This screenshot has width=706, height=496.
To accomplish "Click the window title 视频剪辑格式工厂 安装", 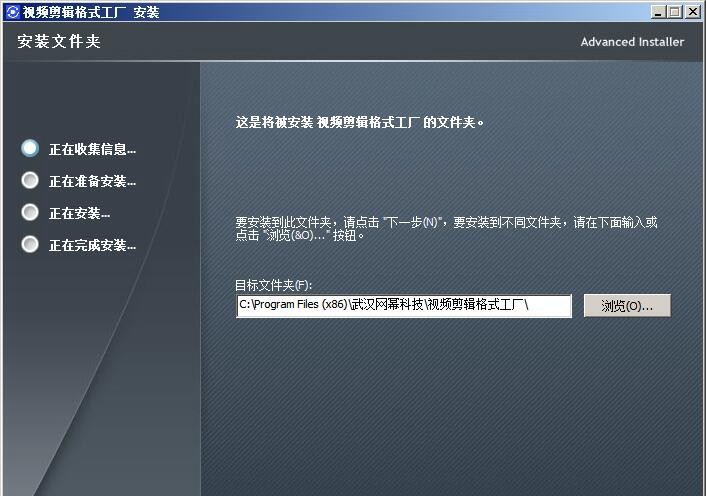I will (x=91, y=12).
